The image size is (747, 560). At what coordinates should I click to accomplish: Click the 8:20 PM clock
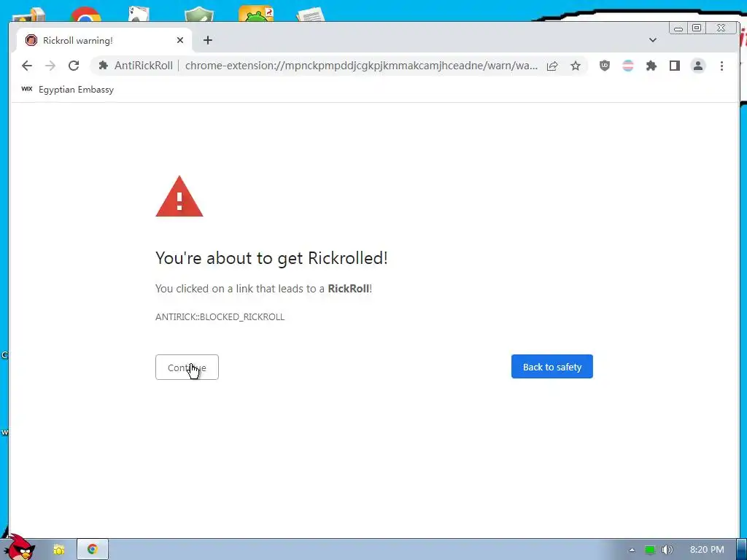coord(707,550)
